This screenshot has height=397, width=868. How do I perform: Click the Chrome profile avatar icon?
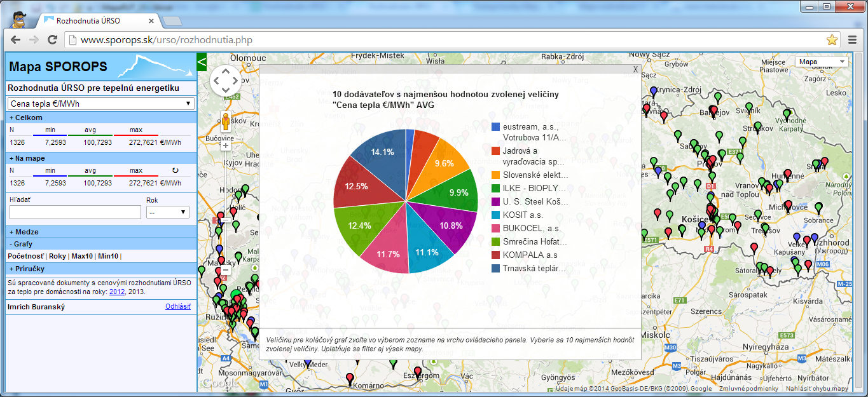point(20,20)
